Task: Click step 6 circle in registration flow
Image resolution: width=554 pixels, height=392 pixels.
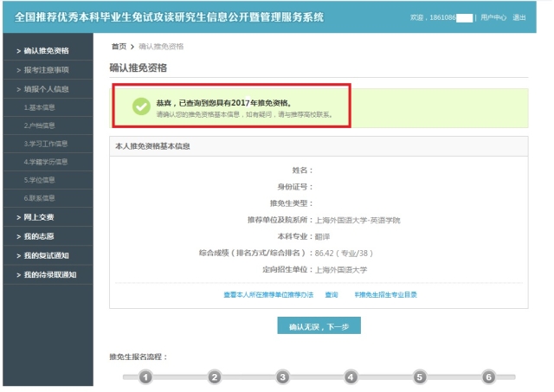Action: [488, 377]
